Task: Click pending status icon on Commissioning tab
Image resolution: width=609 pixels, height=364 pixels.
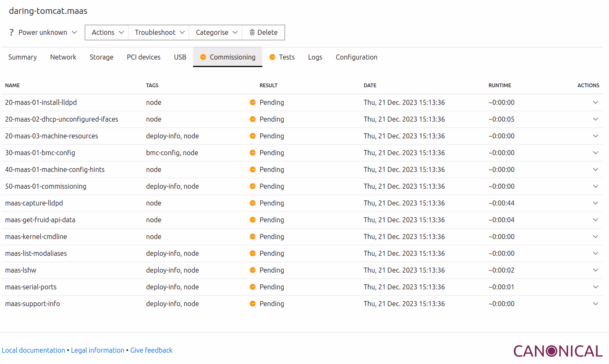Action: [x=203, y=57]
